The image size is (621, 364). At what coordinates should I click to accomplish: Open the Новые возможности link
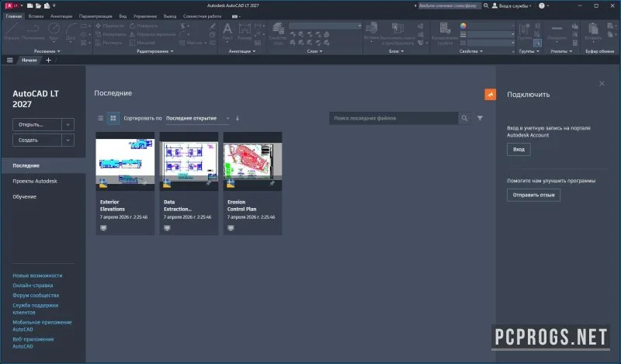pyautogui.click(x=37, y=276)
